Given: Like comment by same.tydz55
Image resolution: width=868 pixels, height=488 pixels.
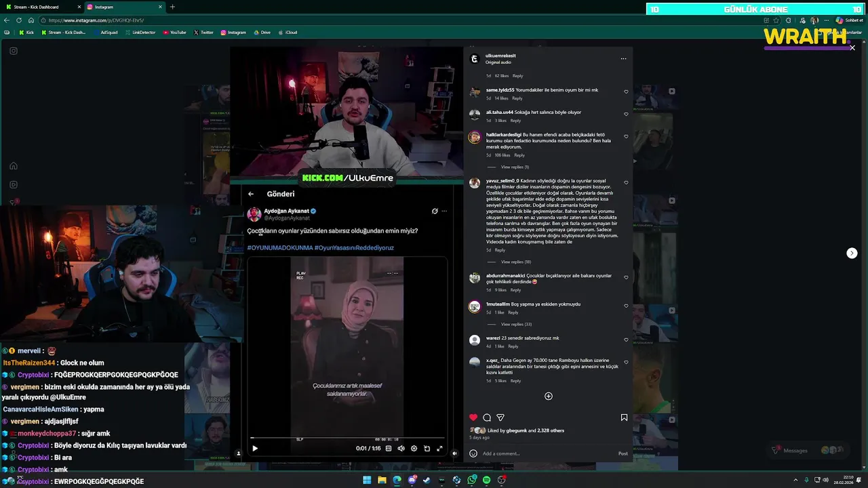Looking at the screenshot, I should coord(626,91).
